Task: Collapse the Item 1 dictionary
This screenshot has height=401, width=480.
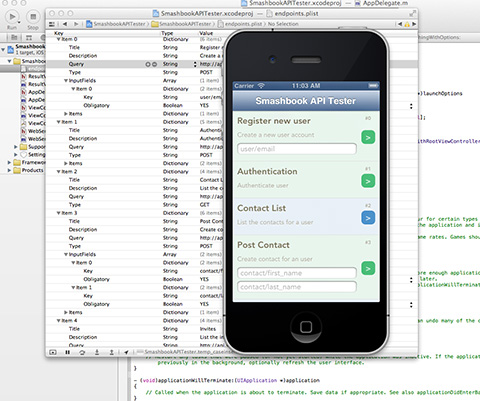Action: pos(59,122)
